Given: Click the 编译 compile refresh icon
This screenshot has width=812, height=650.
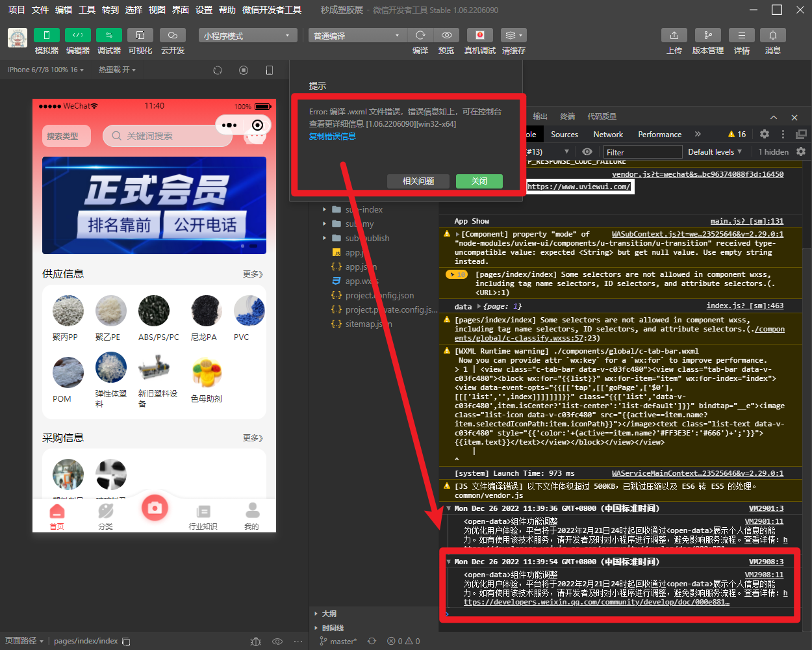Looking at the screenshot, I should pyautogui.click(x=420, y=35).
